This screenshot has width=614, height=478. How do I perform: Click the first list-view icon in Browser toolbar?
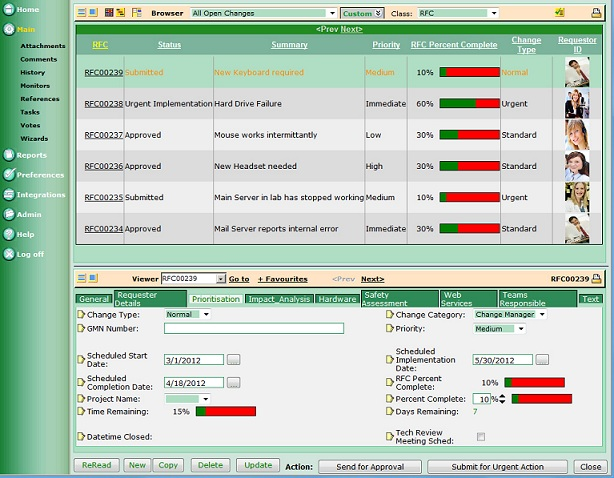(x=81, y=13)
